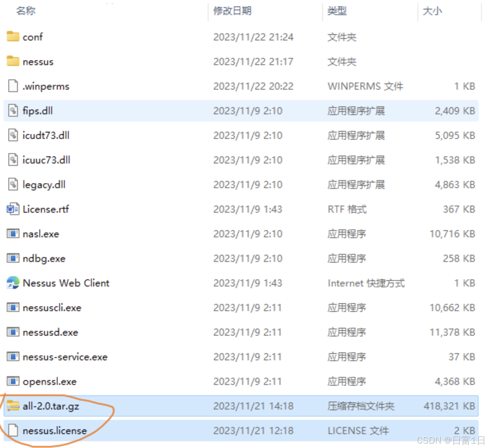
Task: Click the Nessus Web Client shortcut icon
Action: coord(13,283)
